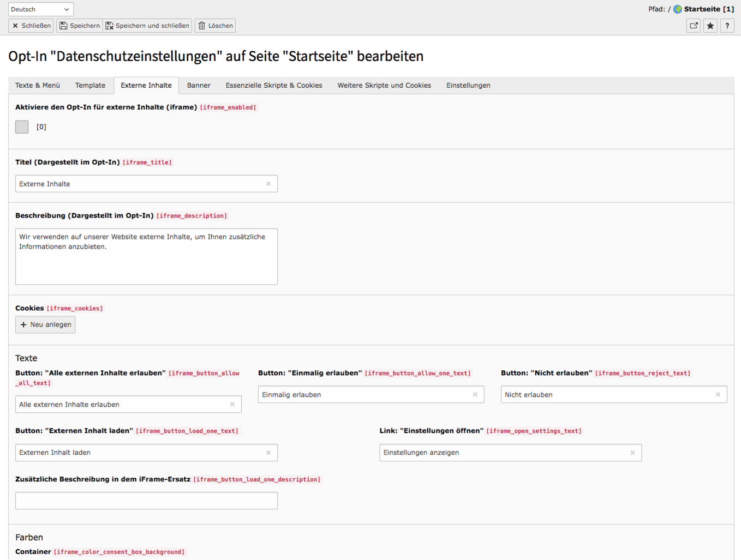Image resolution: width=741 pixels, height=560 pixels.
Task: Switch to 'Essenzielle Skripte & Cookies' tab
Action: pyautogui.click(x=273, y=86)
